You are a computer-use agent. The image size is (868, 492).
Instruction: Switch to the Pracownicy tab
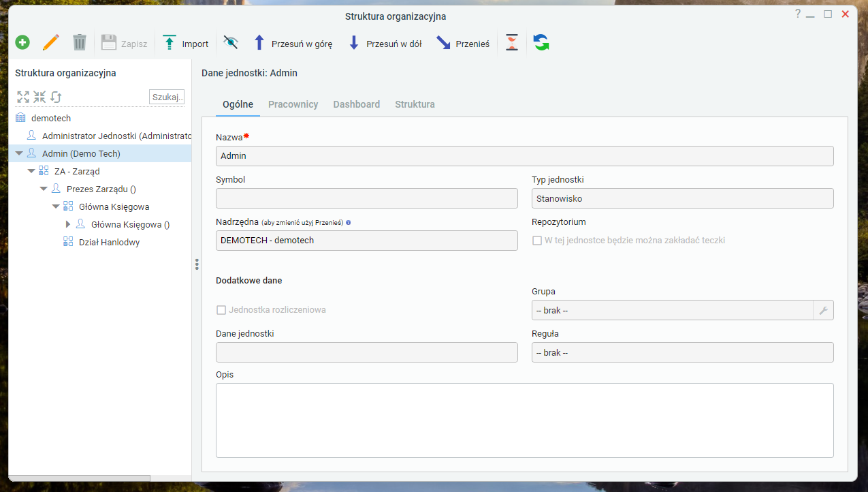coord(293,104)
